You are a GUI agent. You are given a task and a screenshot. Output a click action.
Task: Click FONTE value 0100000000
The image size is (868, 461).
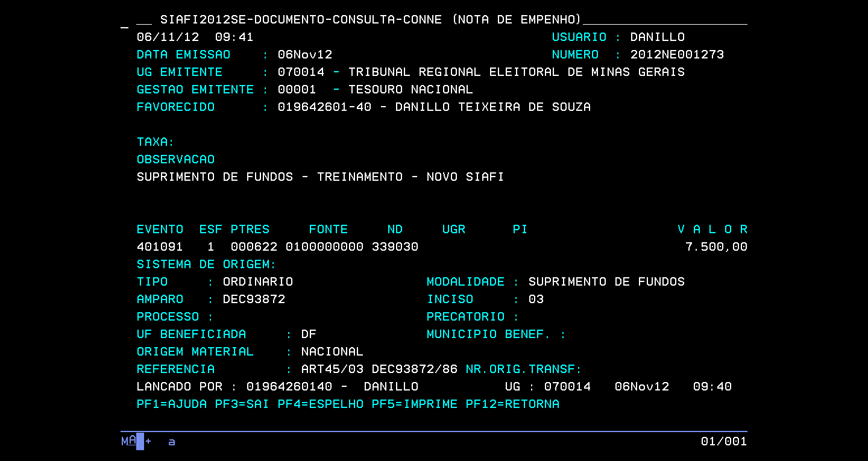324,247
